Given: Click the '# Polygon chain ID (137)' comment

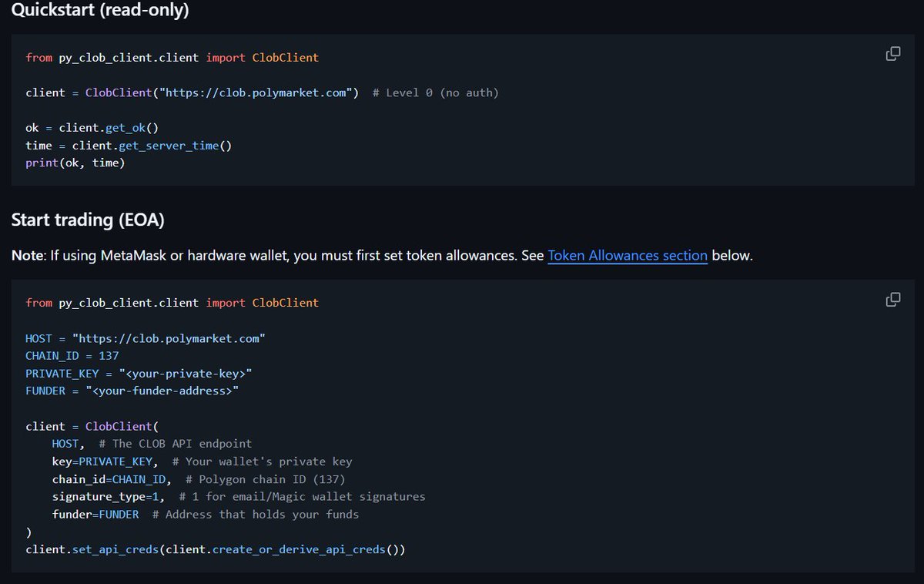Looking at the screenshot, I should pos(266,479).
